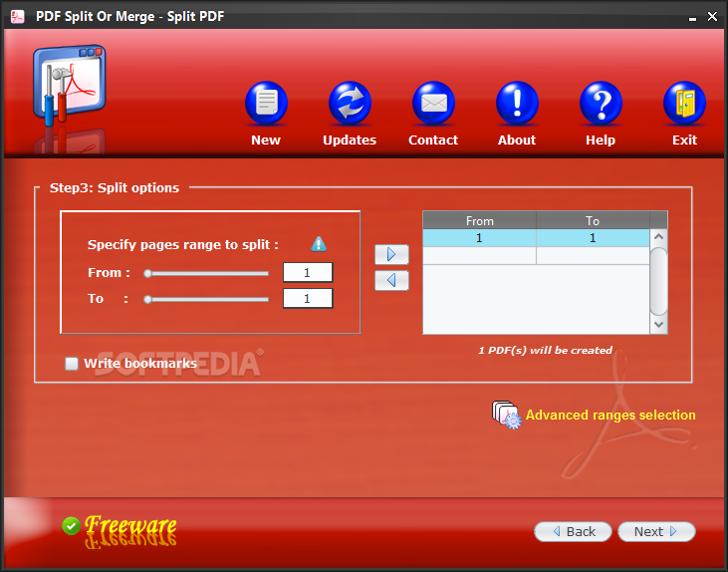
Task: Check for Updates via the refresh icon
Action: click(x=350, y=104)
